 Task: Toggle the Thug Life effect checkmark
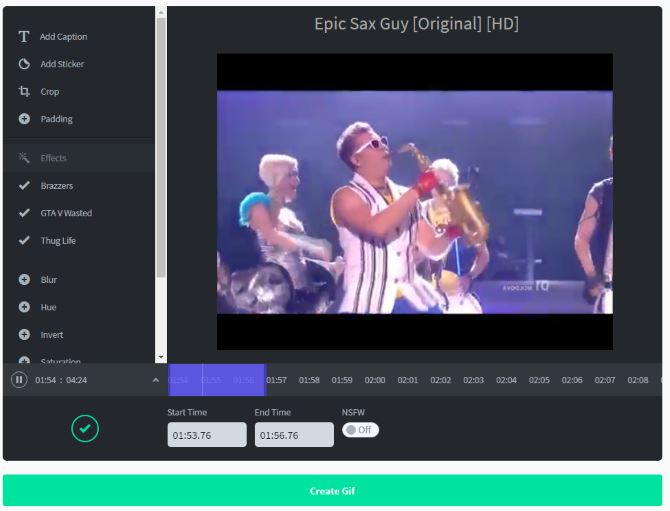[24, 241]
